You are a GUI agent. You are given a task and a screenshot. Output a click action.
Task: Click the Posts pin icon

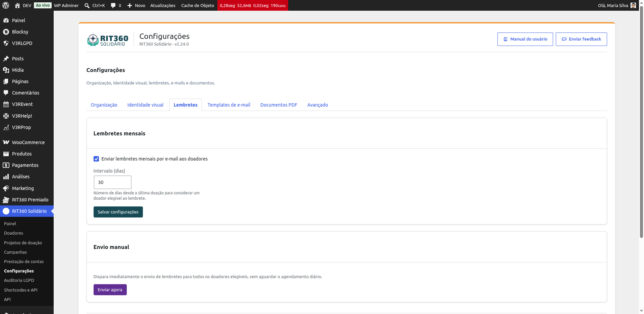pyautogui.click(x=6, y=59)
